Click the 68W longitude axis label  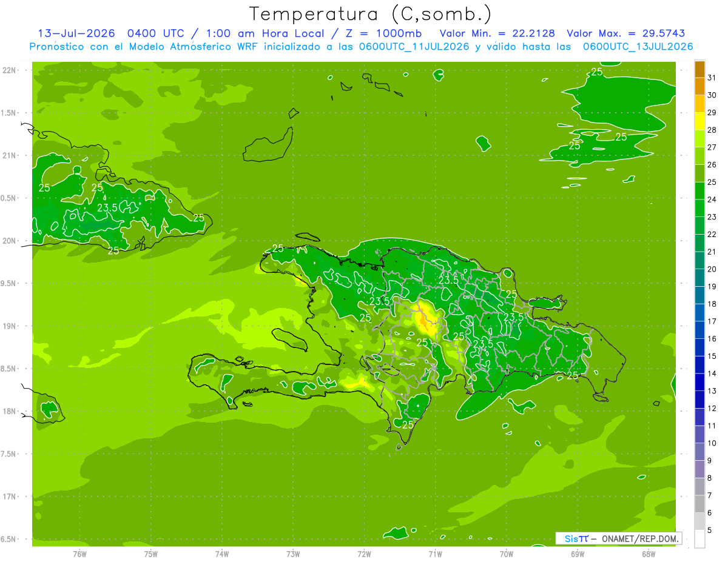click(x=648, y=554)
